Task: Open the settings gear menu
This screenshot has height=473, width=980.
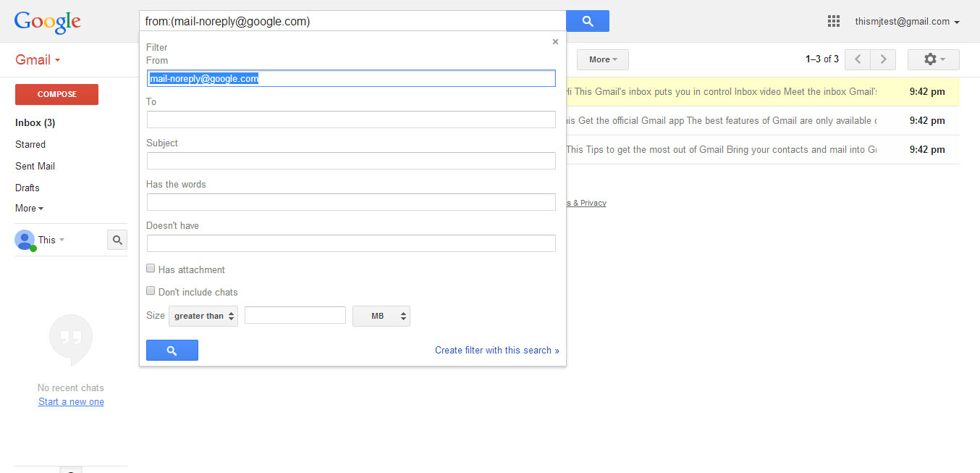Action: point(933,59)
